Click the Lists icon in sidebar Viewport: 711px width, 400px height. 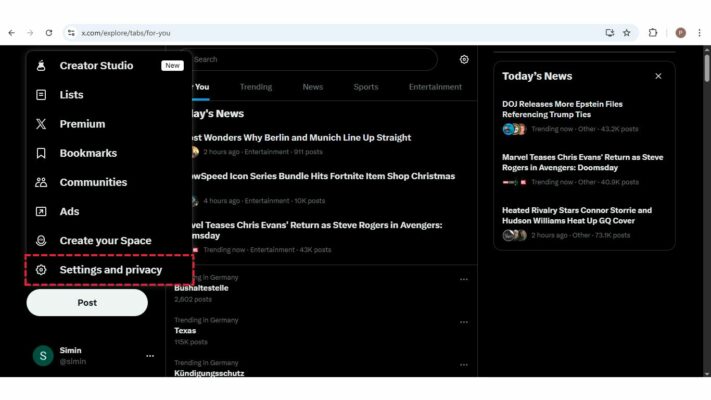41,95
